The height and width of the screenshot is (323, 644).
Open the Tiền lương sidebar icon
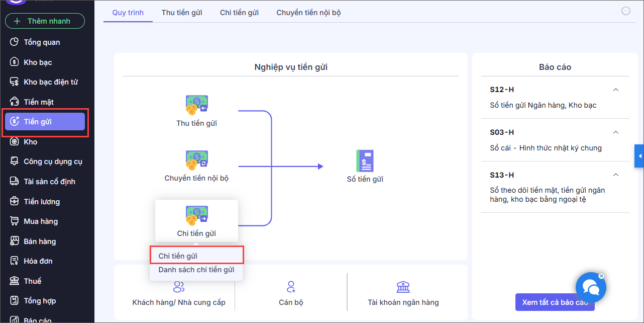click(15, 202)
